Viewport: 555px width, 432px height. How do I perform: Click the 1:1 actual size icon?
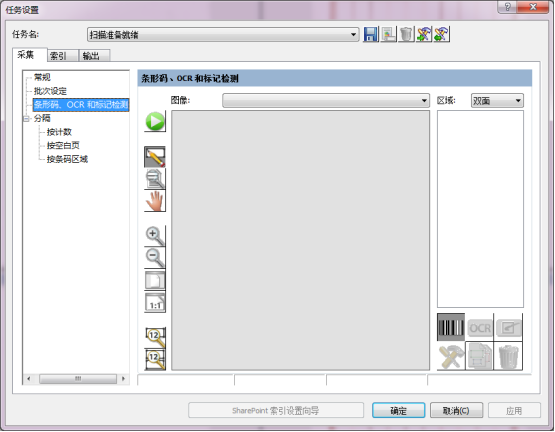click(155, 302)
